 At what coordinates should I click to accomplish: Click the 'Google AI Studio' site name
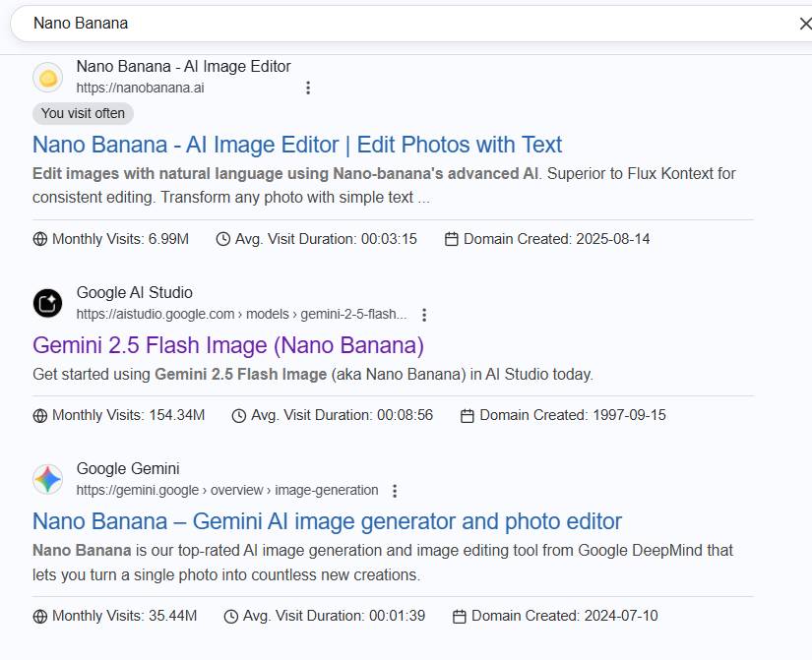[135, 293]
